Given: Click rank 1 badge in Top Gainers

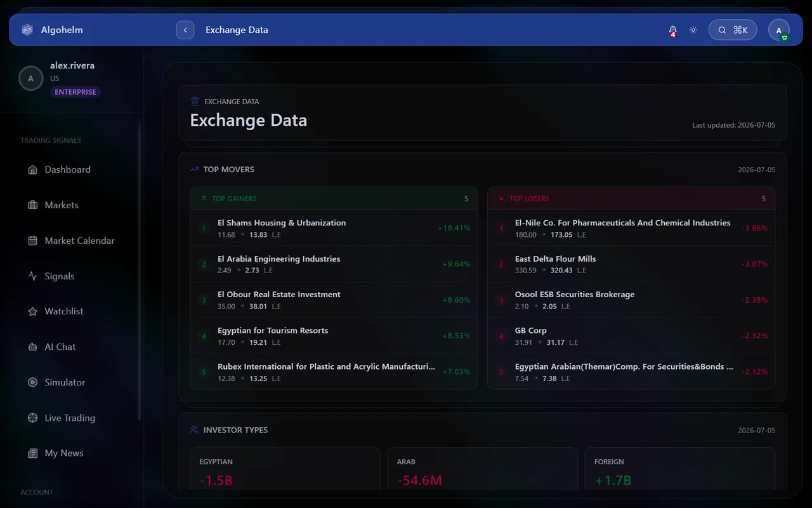Looking at the screenshot, I should coord(204,228).
